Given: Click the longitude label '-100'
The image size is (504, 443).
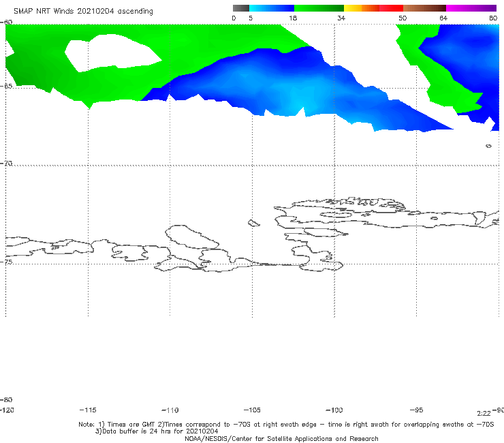Looking at the screenshot, I should 334,410.
